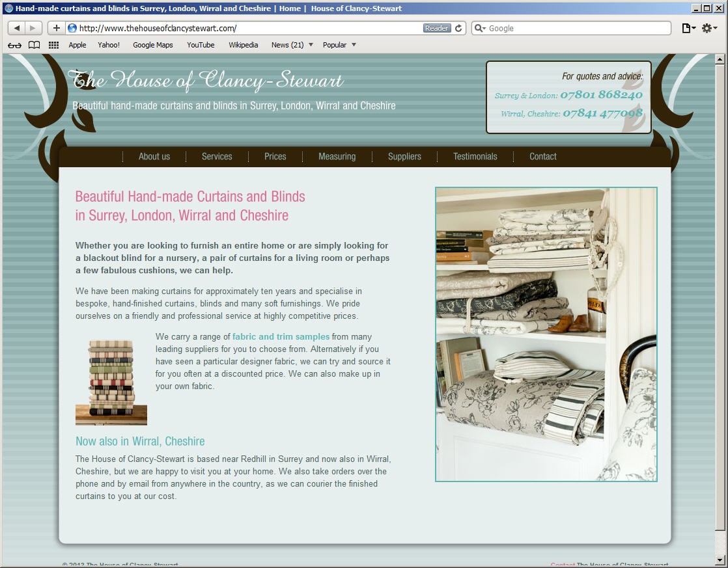Viewport: 728px width, 568px height.
Task: Open the Google Maps bookmark
Action: click(x=153, y=45)
